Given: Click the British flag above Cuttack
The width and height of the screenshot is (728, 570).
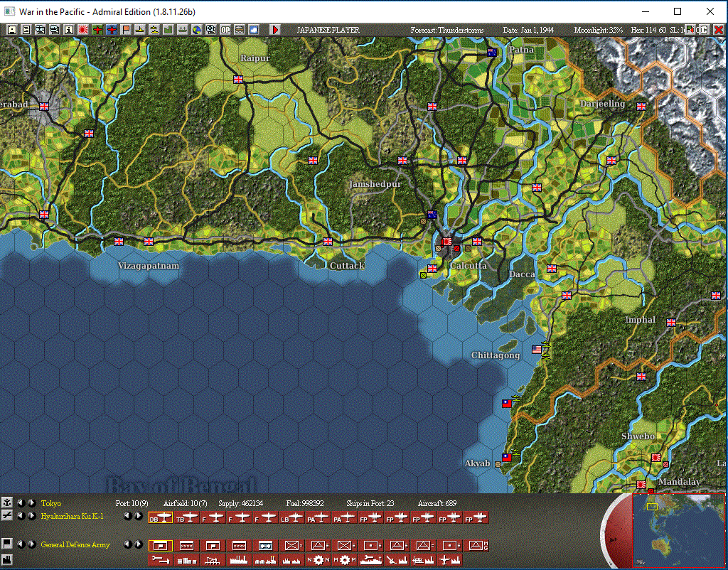Looking at the screenshot, I should point(328,242).
